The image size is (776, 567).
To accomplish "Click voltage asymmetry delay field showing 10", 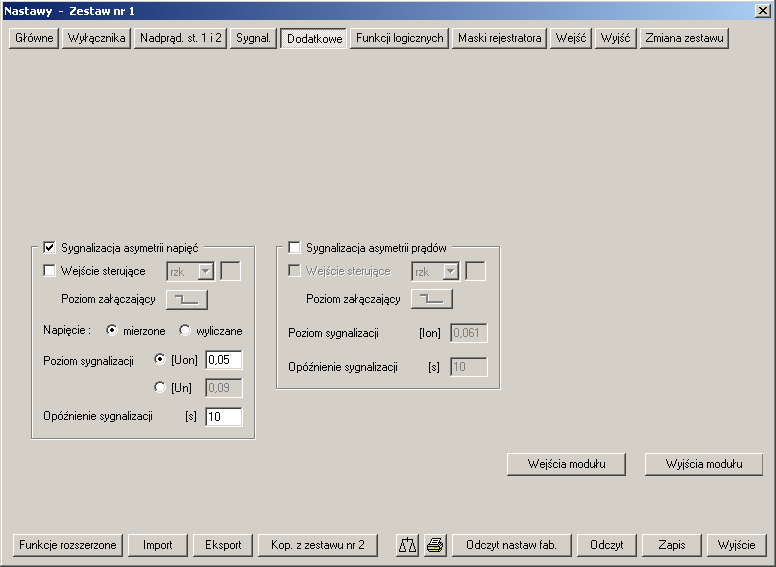I will pyautogui.click(x=224, y=417).
